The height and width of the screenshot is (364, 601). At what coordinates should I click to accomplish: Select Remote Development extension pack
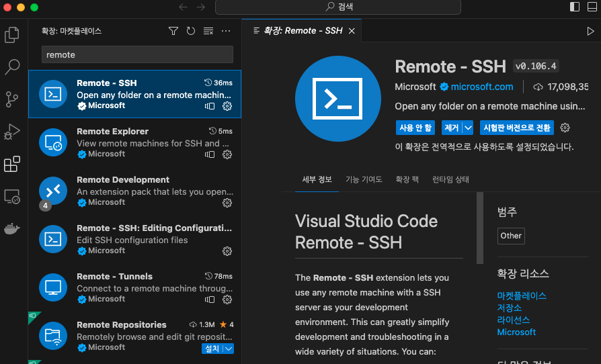coord(135,191)
